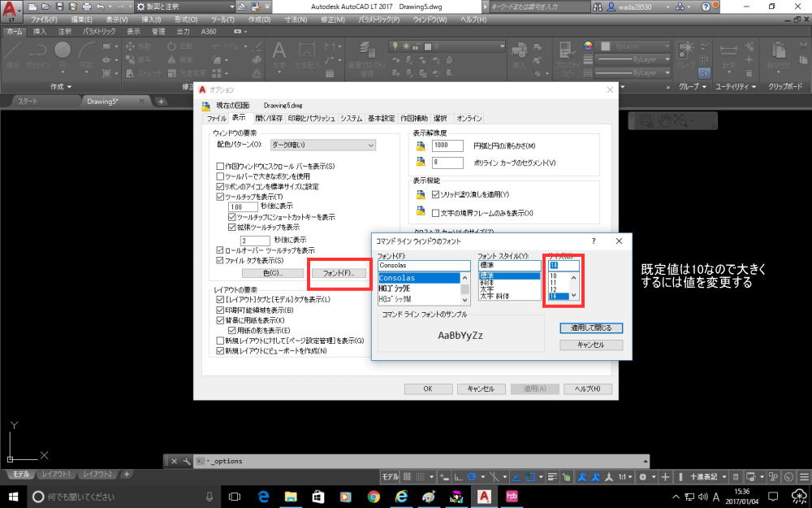The height and width of the screenshot is (508, 812).
Task: Open Windows Start menu
Action: [x=12, y=497]
